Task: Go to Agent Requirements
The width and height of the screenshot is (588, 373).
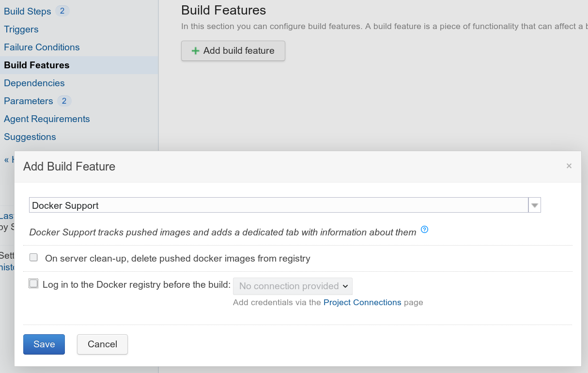Action: pyautogui.click(x=47, y=119)
